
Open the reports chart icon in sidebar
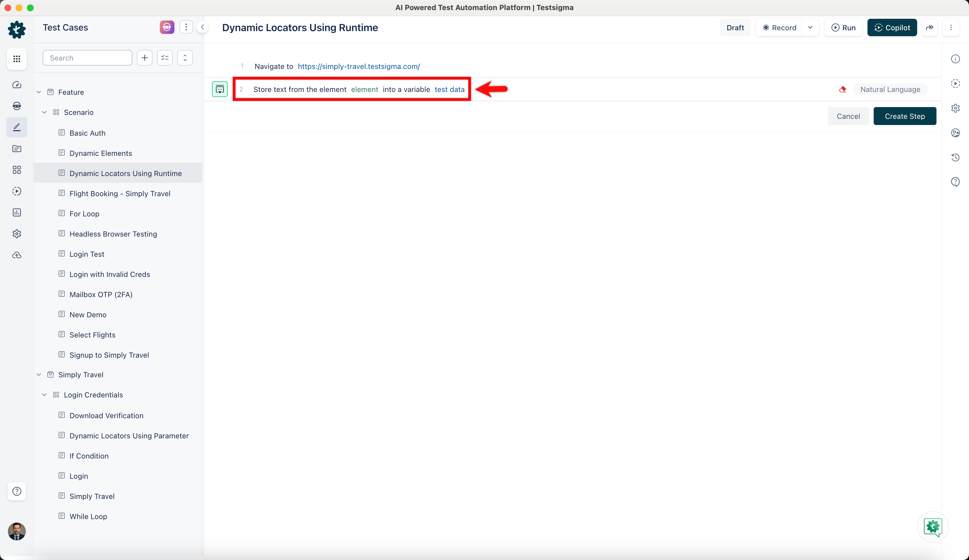17,212
